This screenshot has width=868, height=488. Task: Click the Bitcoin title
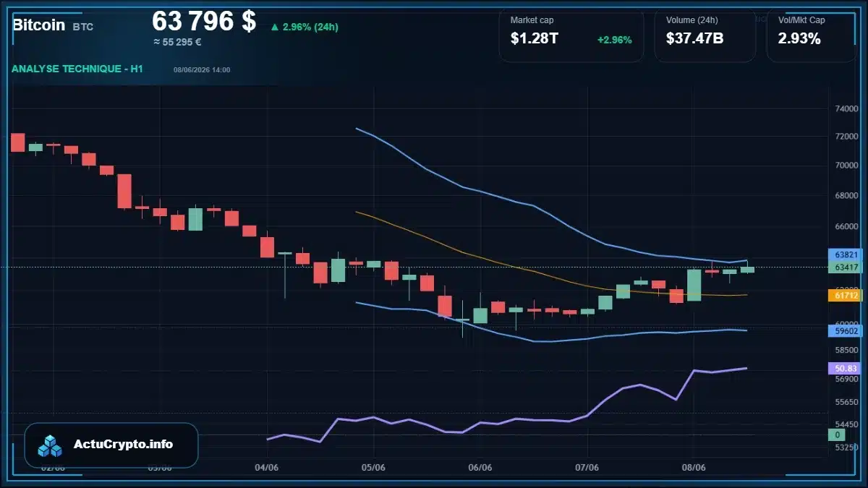tap(38, 25)
